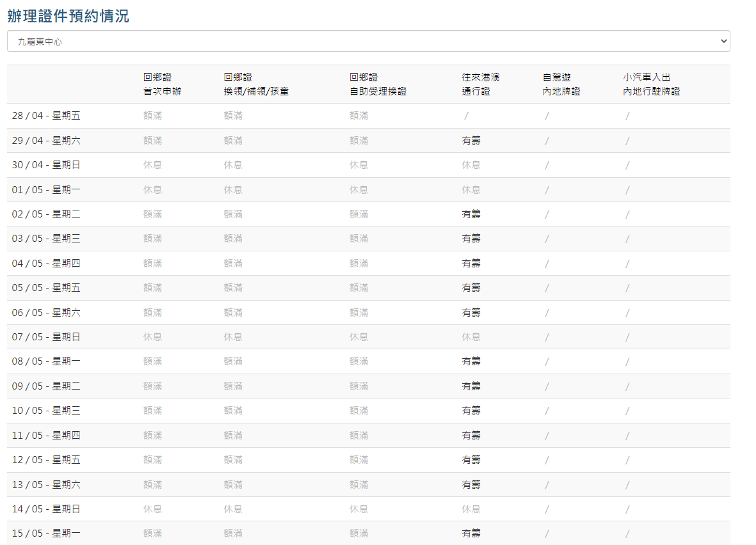Click 通行證 休息 cell for 30/04
756x545 pixels.
coord(471,165)
